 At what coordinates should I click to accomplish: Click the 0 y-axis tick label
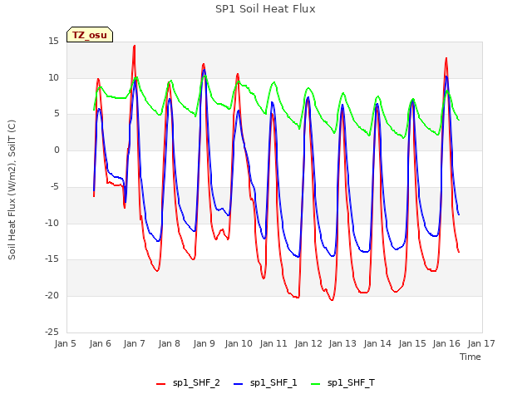57,150
